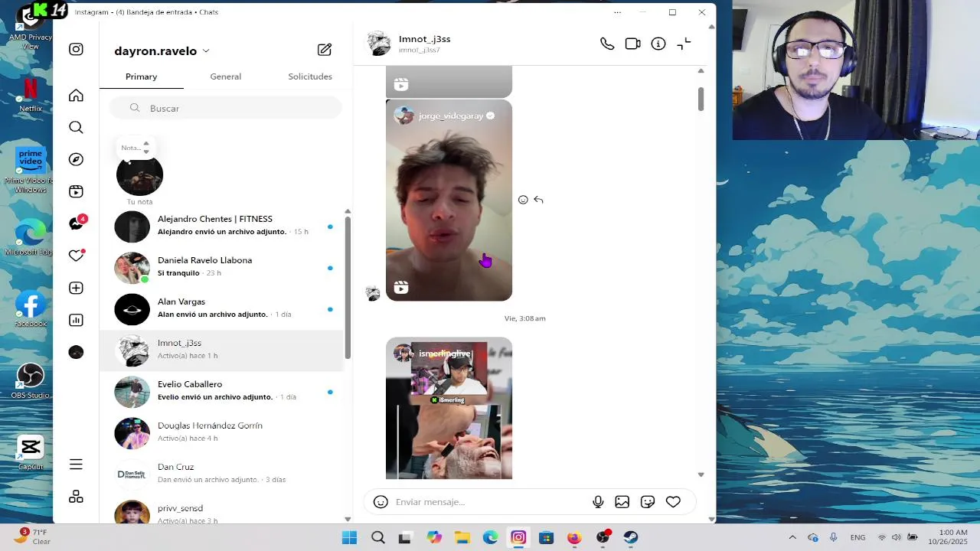The width and height of the screenshot is (980, 551).
Task: Open Dashboard bar-chart icon in sidebar
Action: tap(76, 320)
